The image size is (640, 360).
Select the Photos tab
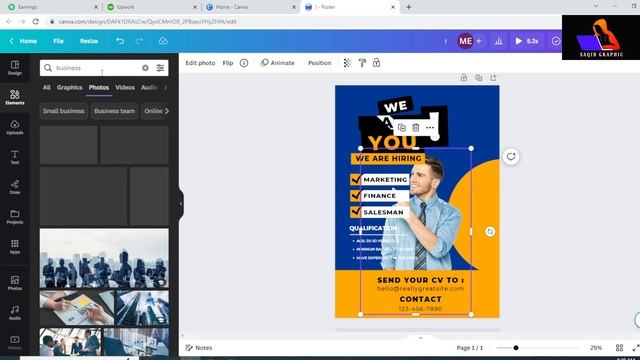[x=99, y=87]
